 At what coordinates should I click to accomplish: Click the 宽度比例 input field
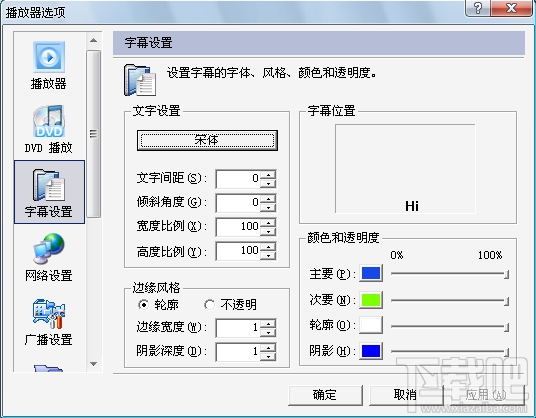pyautogui.click(x=238, y=227)
